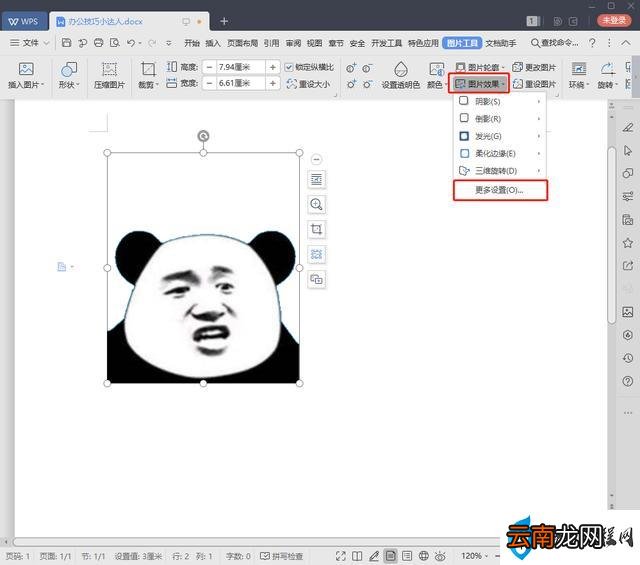Click Change Picture (更改图片) button
This screenshot has height=565, width=640.
[x=534, y=67]
